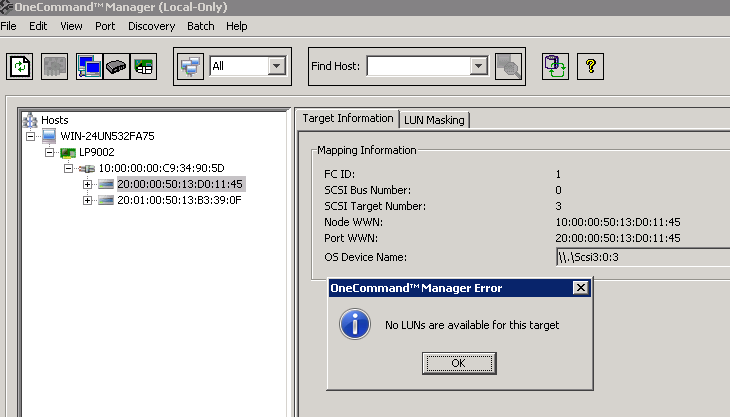Select host WIN-24UN532FA75 in tree

tap(107, 136)
